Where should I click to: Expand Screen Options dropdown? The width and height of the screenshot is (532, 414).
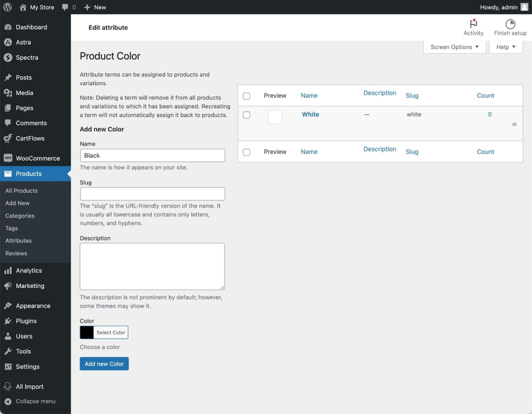pyautogui.click(x=454, y=47)
